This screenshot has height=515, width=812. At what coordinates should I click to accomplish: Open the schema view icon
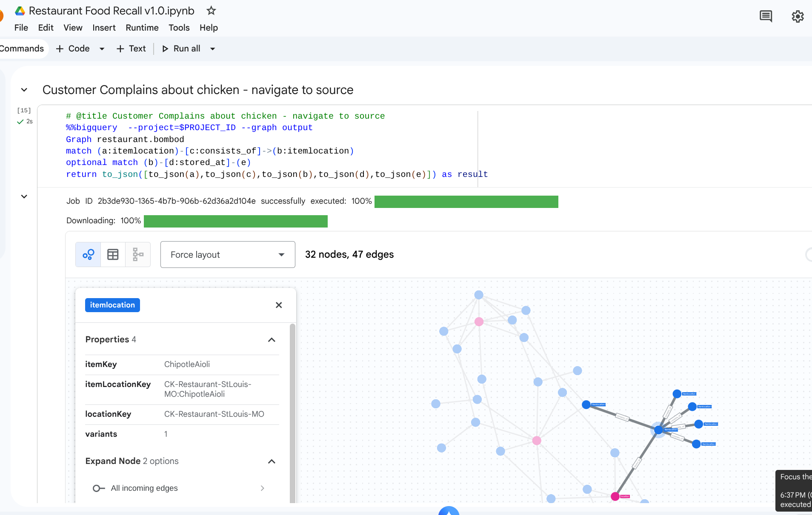(x=138, y=255)
